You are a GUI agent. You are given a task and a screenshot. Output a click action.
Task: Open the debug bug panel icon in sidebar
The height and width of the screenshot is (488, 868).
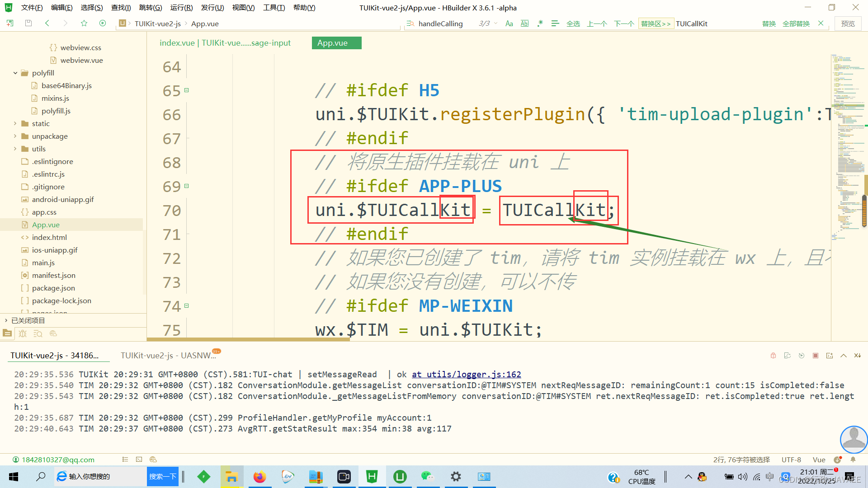(x=23, y=333)
